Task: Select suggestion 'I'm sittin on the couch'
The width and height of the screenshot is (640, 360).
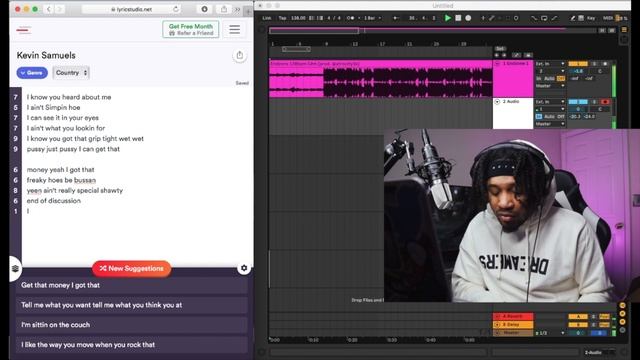Action: [131, 325]
